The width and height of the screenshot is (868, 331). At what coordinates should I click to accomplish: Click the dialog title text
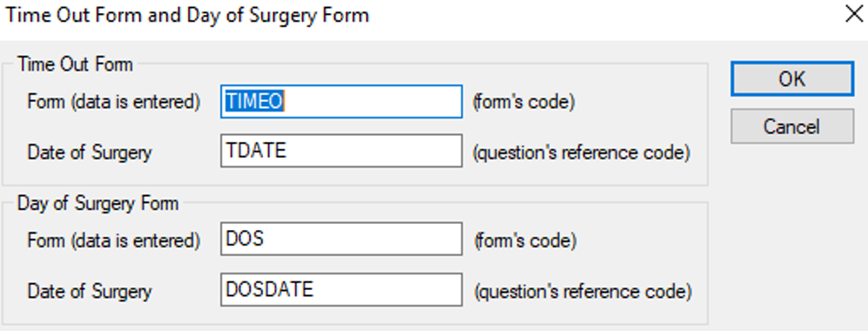pos(186,15)
